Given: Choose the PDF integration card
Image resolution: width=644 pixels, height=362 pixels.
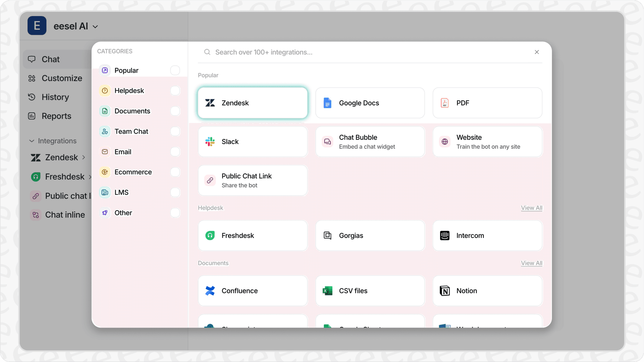Looking at the screenshot, I should 487,103.
